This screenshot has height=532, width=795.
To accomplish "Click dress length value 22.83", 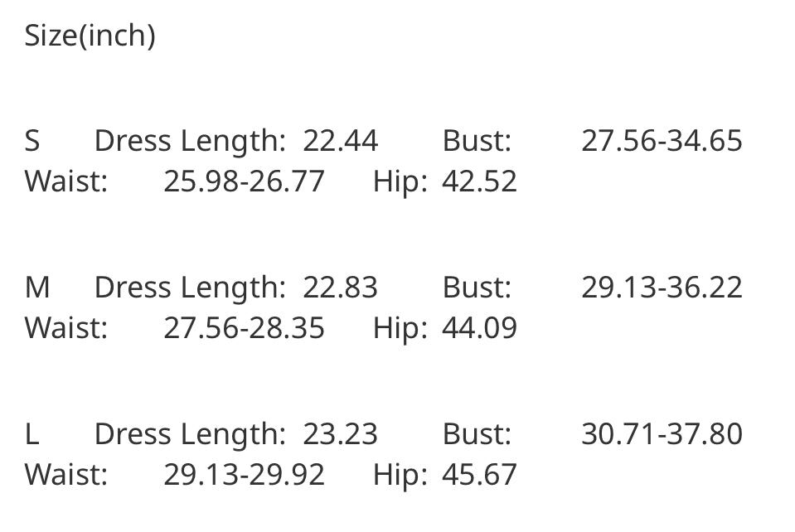I will click(x=340, y=288).
